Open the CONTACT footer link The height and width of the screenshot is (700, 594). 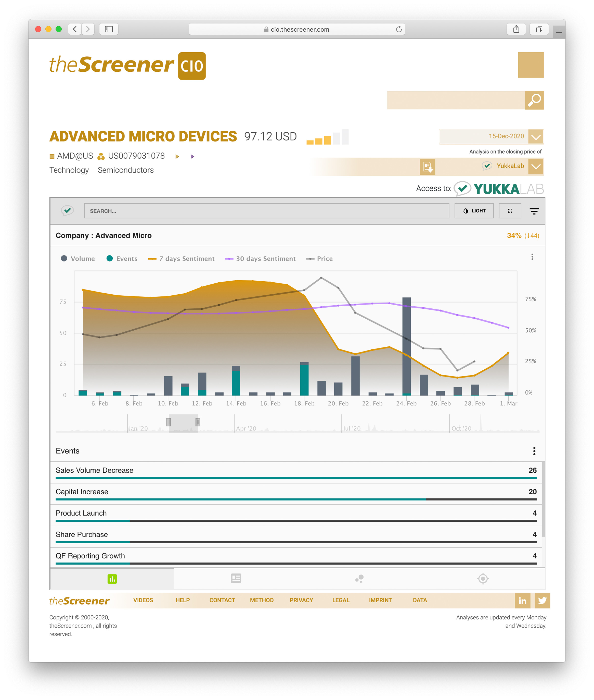[222, 600]
